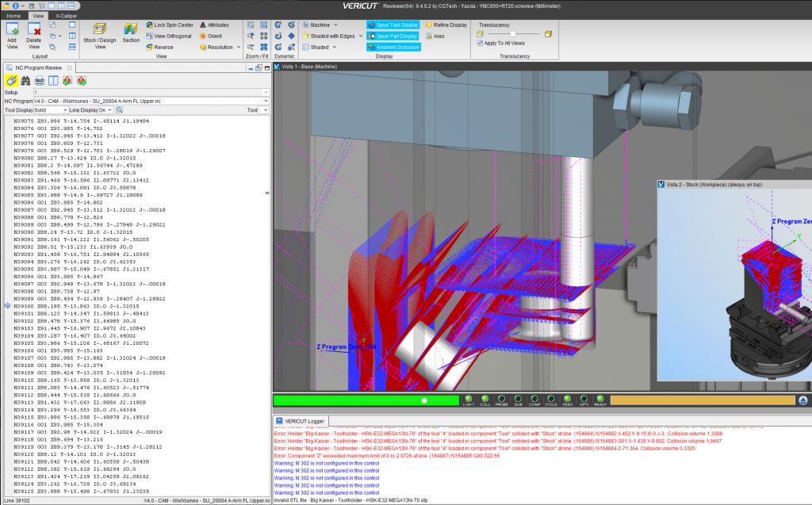Open the Resolution dropdown
Image resolution: width=812 pixels, height=505 pixels.
tap(239, 47)
